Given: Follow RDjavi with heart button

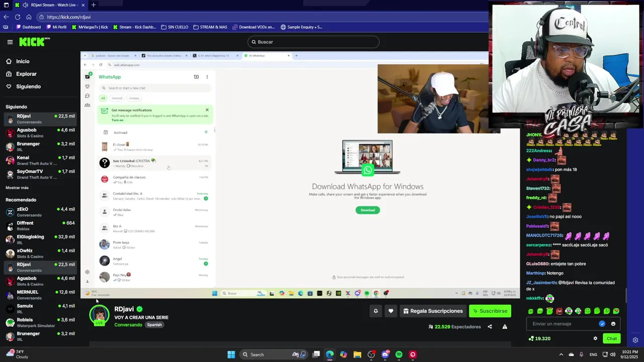Looking at the screenshot, I should coord(390,311).
